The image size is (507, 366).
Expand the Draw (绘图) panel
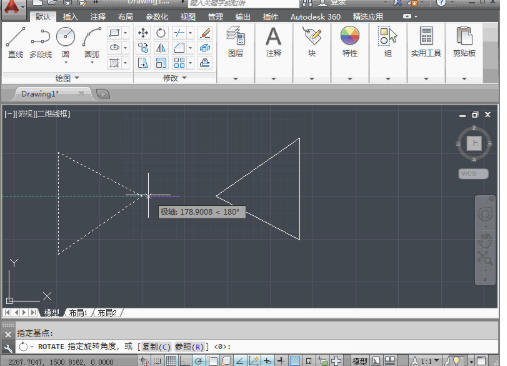point(67,78)
